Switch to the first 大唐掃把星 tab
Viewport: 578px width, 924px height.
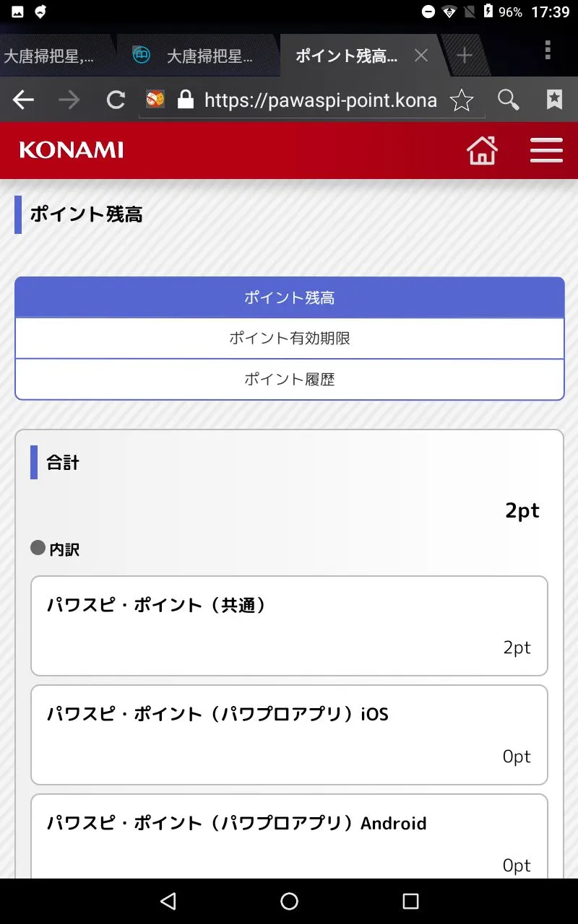click(x=49, y=56)
